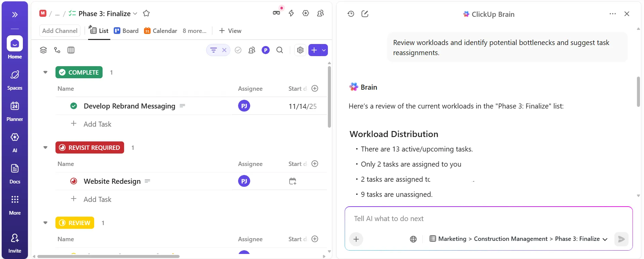Collapse the COMPLETE status group
The image size is (644, 259).
pyautogui.click(x=45, y=72)
